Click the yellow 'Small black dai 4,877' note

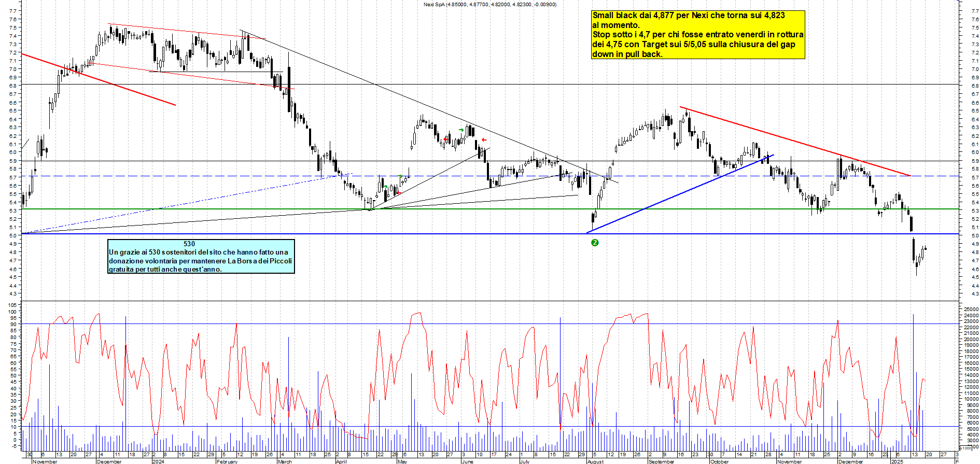[x=698, y=35]
